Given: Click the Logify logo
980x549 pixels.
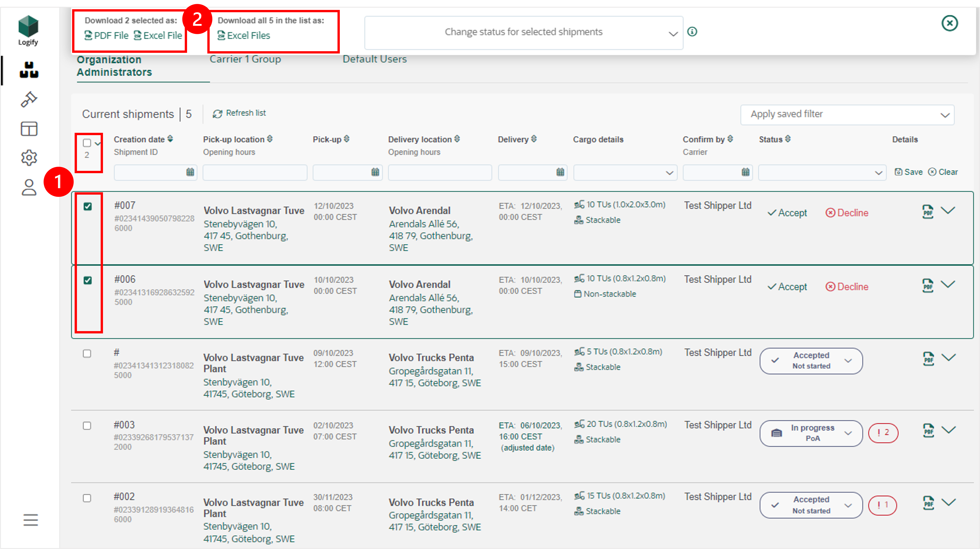Looking at the screenshot, I should 28,30.
